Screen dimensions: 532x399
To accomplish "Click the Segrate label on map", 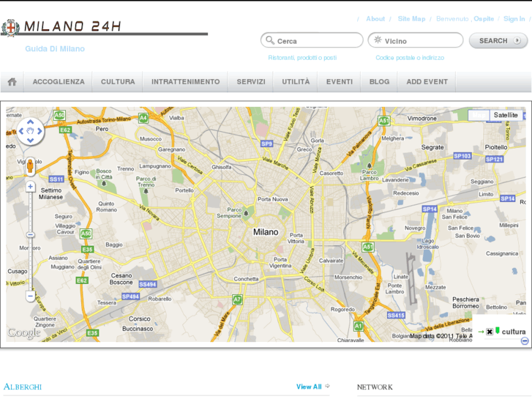I will click(432, 147).
